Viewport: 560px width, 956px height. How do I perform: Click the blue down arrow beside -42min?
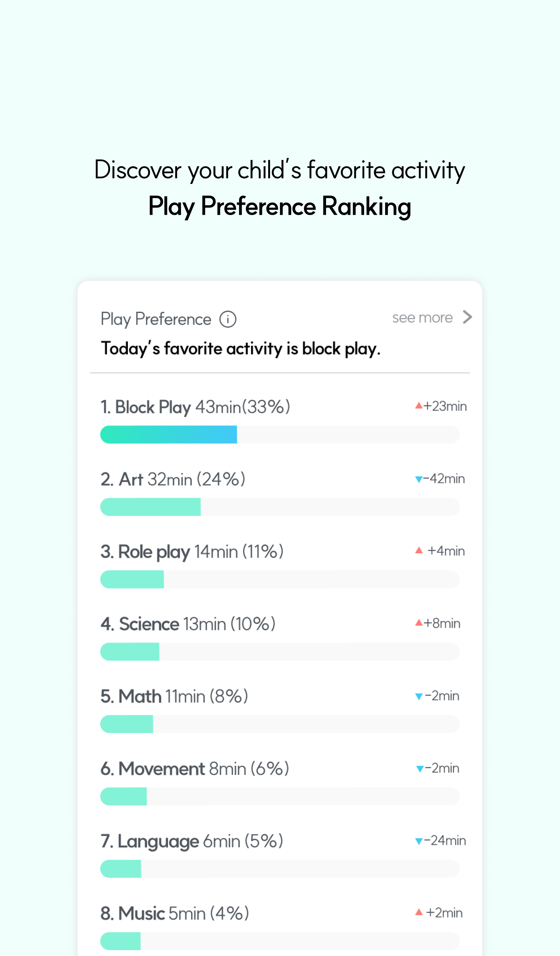pyautogui.click(x=418, y=480)
